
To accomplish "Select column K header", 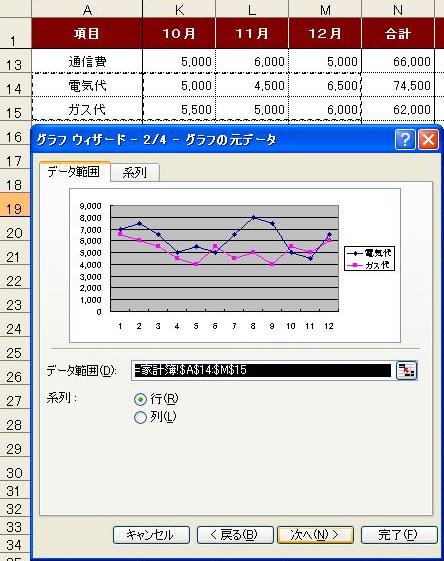I will [179, 9].
